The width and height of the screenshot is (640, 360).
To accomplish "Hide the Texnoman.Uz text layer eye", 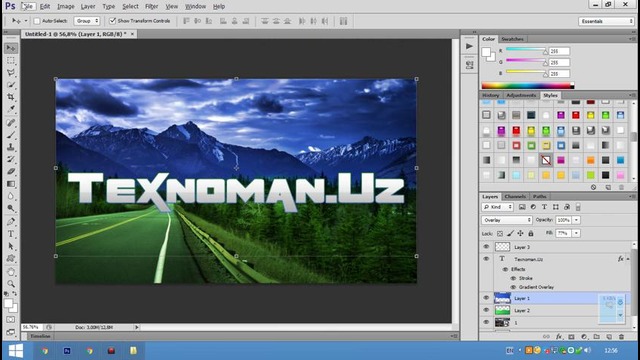I will [486, 259].
